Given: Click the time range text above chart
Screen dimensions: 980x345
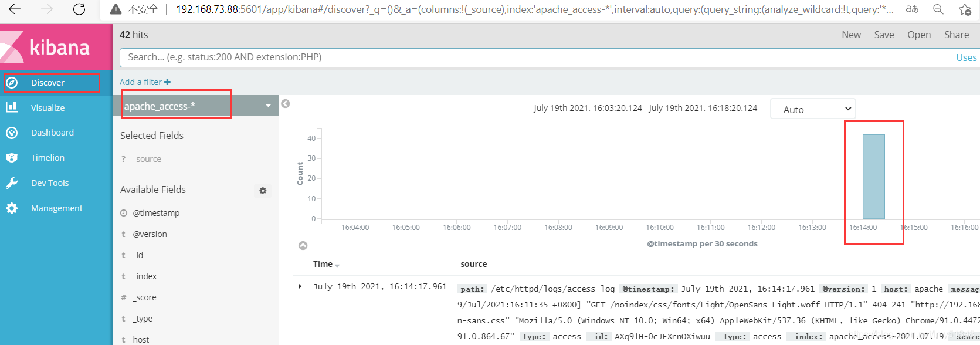Looking at the screenshot, I should point(645,109).
